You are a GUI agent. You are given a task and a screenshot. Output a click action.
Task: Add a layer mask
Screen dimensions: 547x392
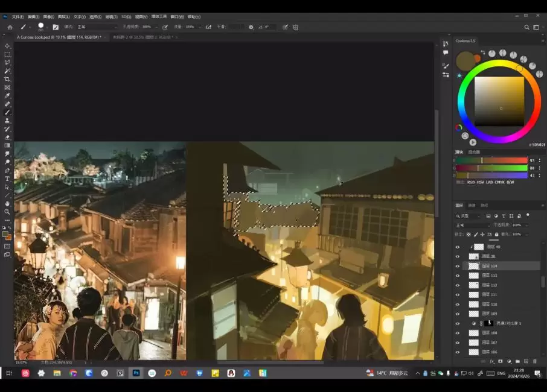[501, 362]
